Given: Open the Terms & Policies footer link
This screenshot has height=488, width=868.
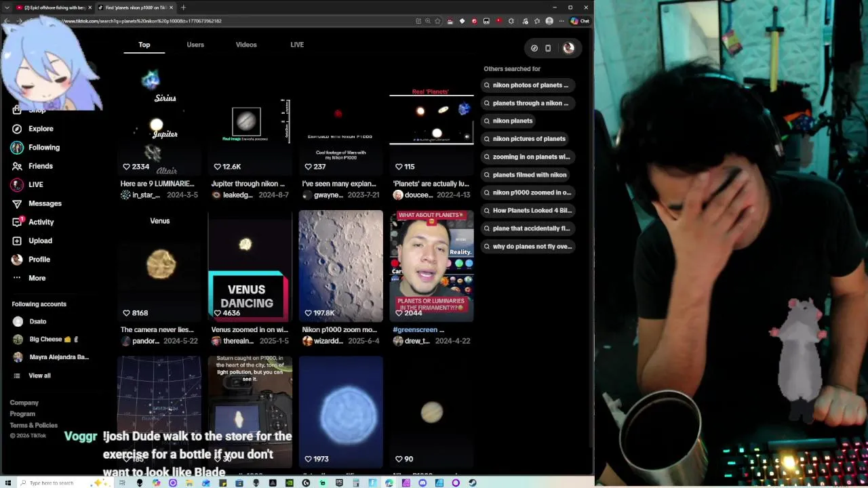Looking at the screenshot, I should (x=34, y=426).
